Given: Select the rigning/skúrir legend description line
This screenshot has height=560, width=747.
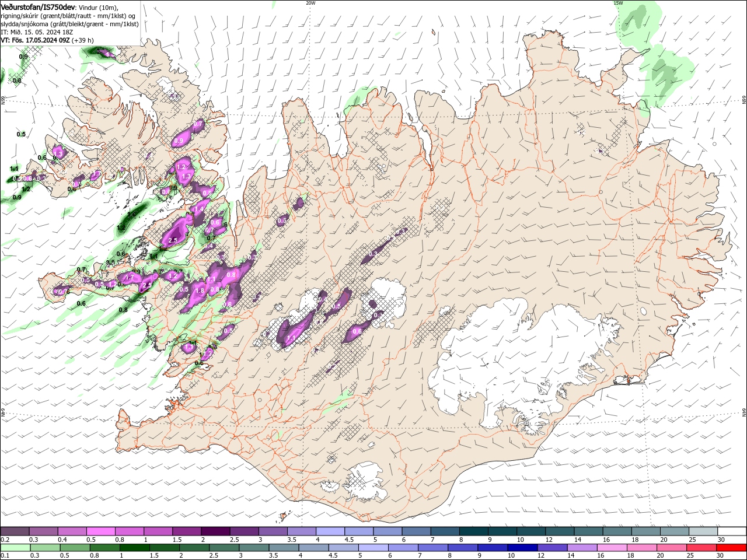Looking at the screenshot, I should coord(68,15).
